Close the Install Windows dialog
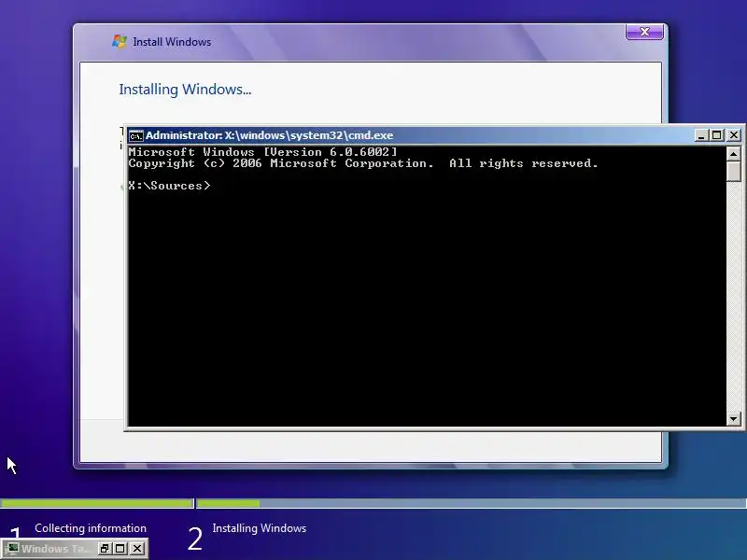This screenshot has width=747, height=560. point(644,32)
